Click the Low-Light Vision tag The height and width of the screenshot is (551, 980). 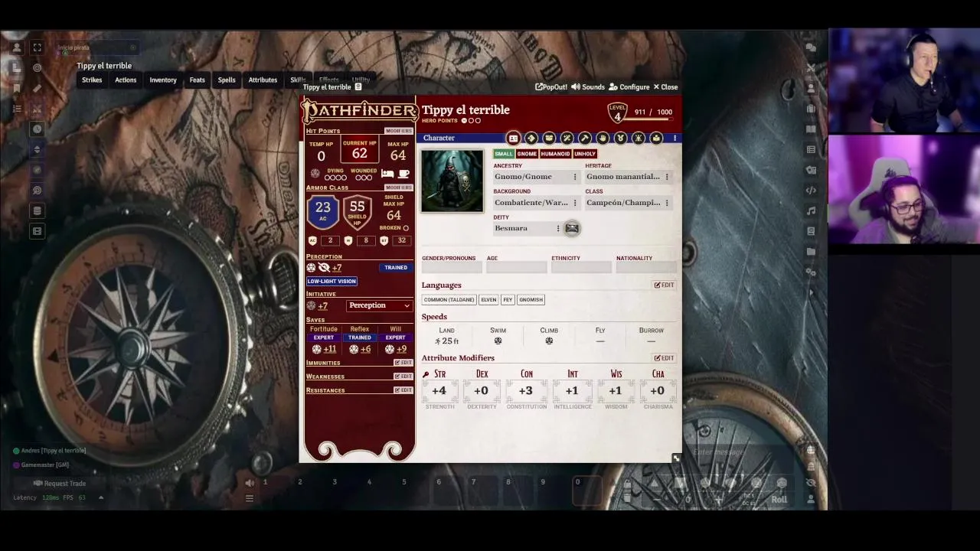(332, 281)
